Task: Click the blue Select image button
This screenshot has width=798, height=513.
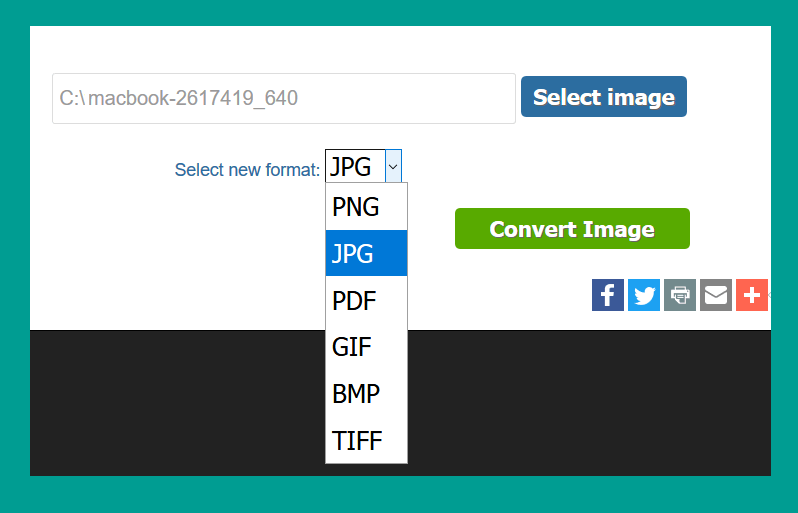Action: [x=604, y=97]
